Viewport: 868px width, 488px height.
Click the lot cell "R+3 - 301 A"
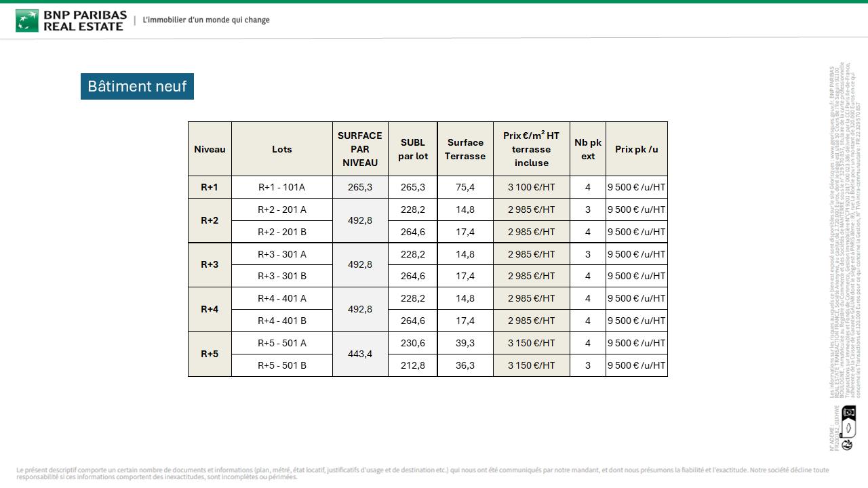282,254
